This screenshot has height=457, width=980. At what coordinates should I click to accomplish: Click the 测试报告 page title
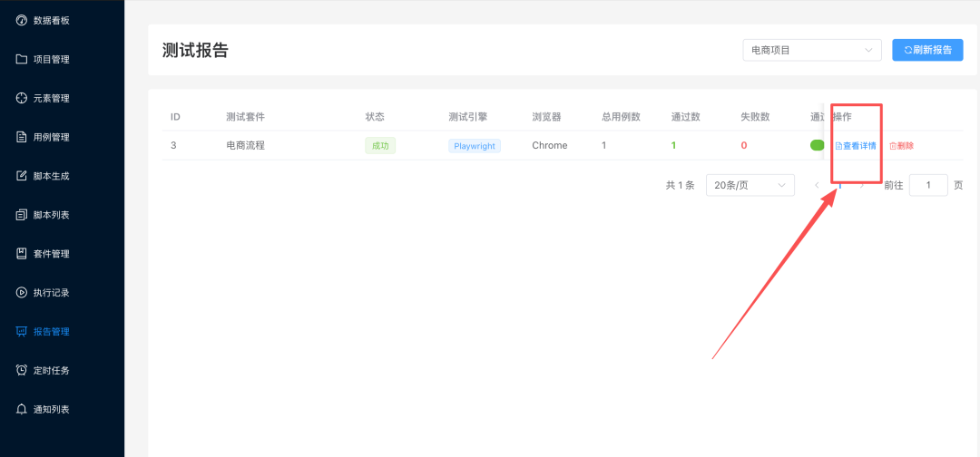click(195, 50)
